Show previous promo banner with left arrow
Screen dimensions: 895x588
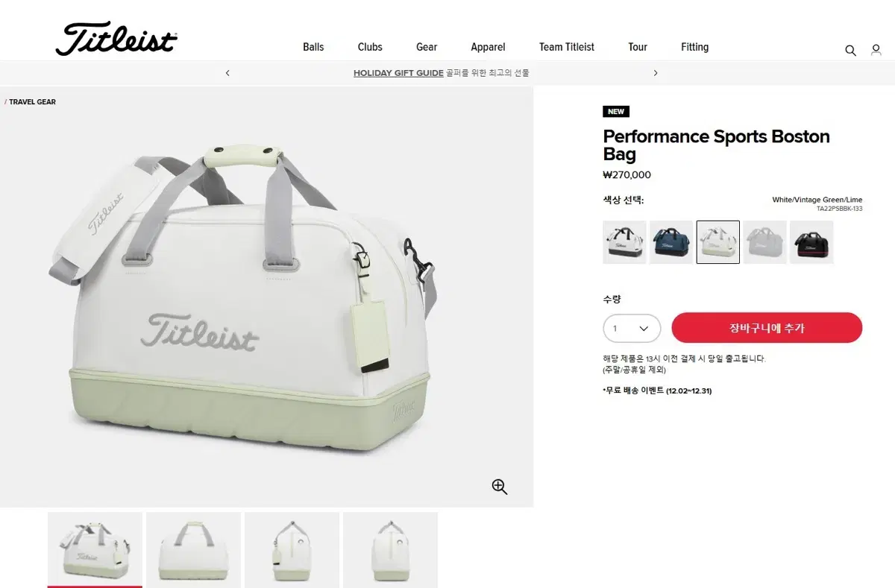(x=227, y=73)
